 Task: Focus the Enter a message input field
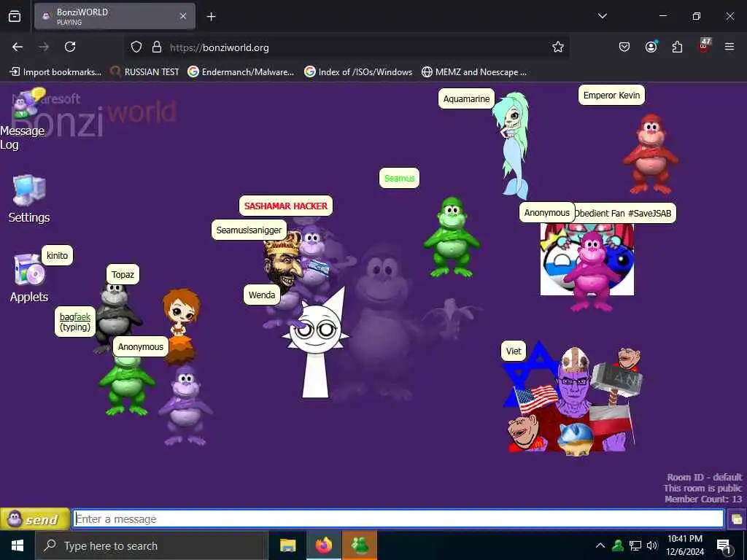(x=398, y=518)
